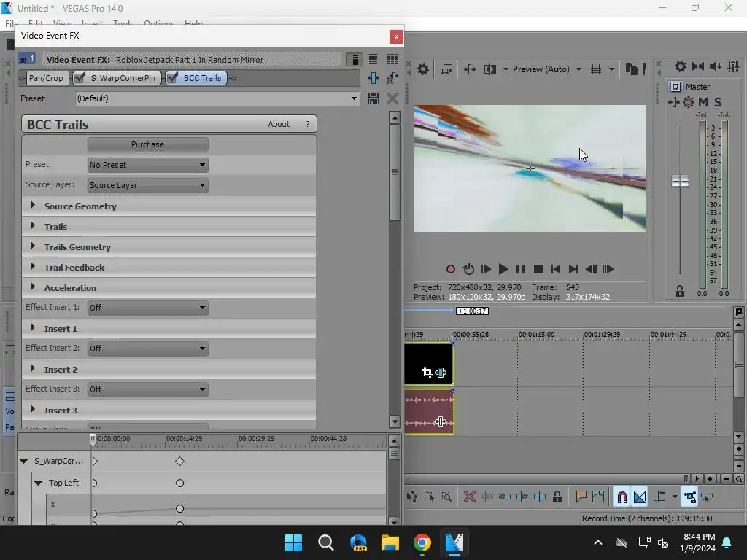Toggle Automatic Crossfades button
The width and height of the screenshot is (747, 560).
[x=639, y=497]
